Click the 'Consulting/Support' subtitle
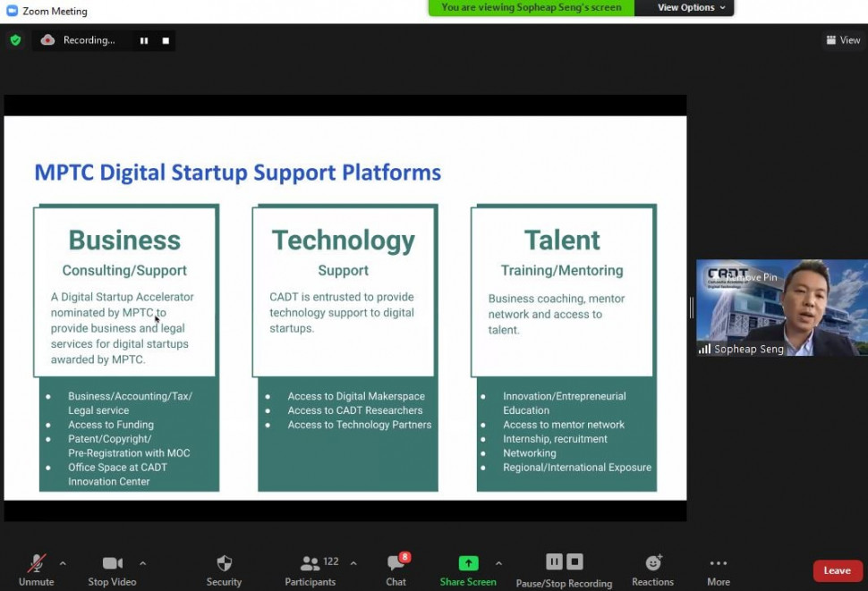This screenshot has height=591, width=868. point(124,270)
